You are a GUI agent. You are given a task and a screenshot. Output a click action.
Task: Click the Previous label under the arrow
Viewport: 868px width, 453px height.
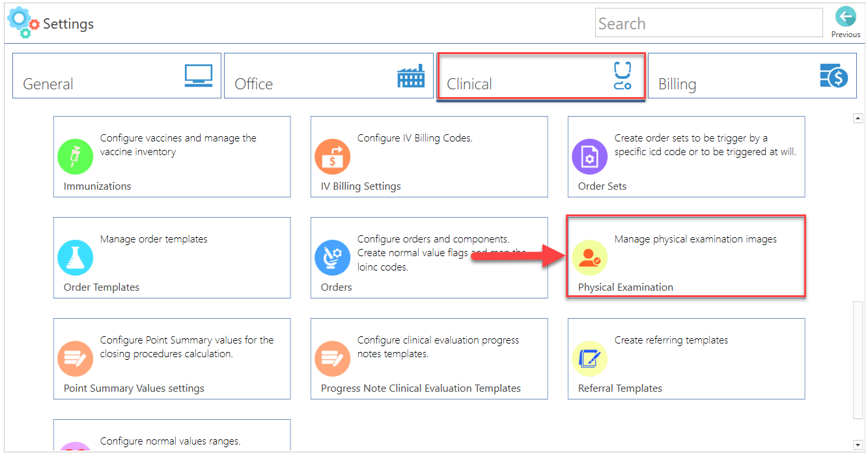[845, 35]
